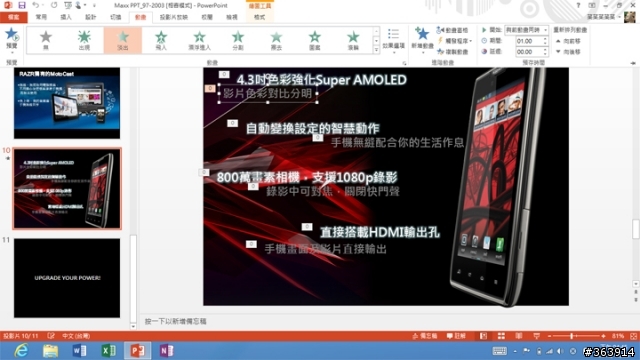
Task: Switch to the Design (設計) tab
Action: pyautogui.click(x=91, y=17)
